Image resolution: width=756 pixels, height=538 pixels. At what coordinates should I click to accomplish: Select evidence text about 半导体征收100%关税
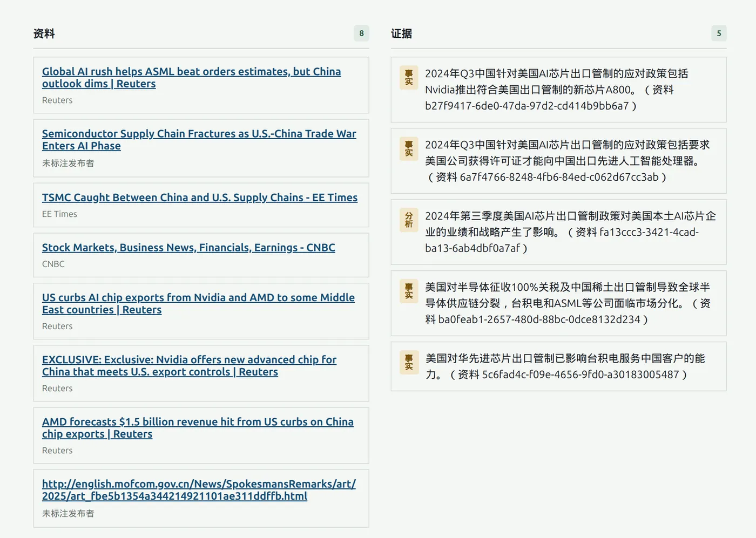[568, 303]
